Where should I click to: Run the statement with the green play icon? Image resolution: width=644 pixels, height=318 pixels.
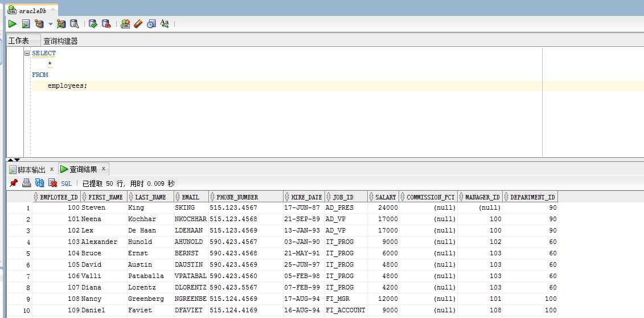tap(13, 24)
